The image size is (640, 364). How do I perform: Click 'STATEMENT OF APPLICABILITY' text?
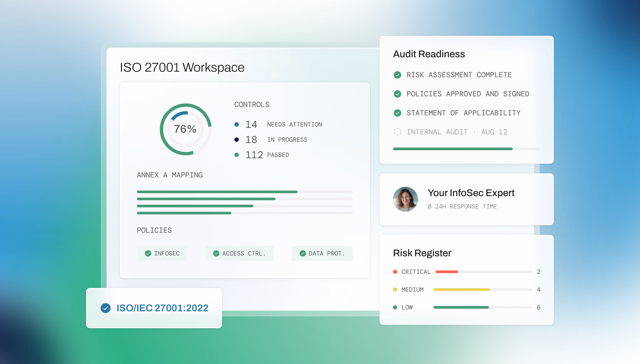[x=463, y=113]
